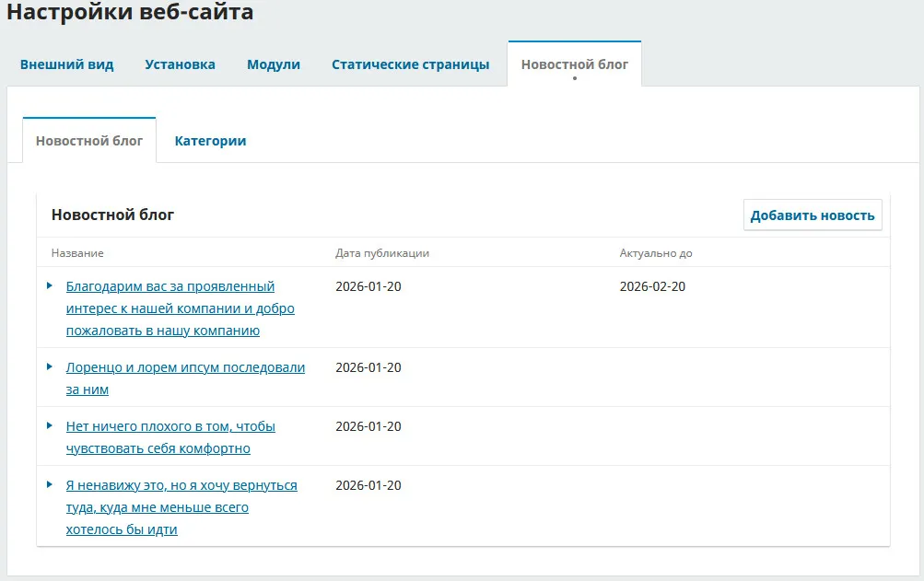Click link 'Нет ничего плохого в том'

[170, 426]
